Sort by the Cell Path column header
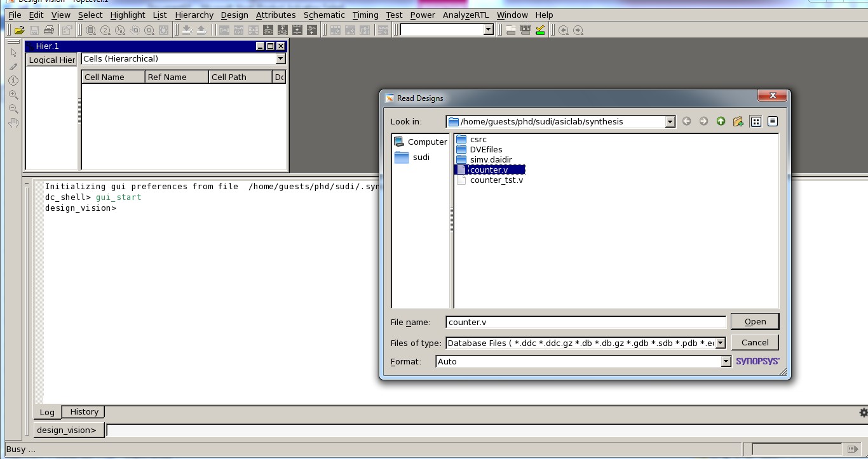 (x=240, y=77)
